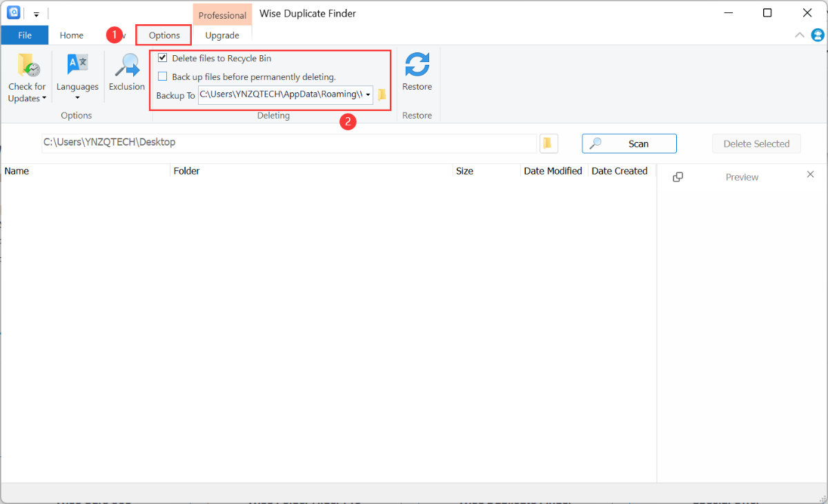Screen dimensions: 828x504
Task: Switch to the Home tab
Action: pos(72,35)
